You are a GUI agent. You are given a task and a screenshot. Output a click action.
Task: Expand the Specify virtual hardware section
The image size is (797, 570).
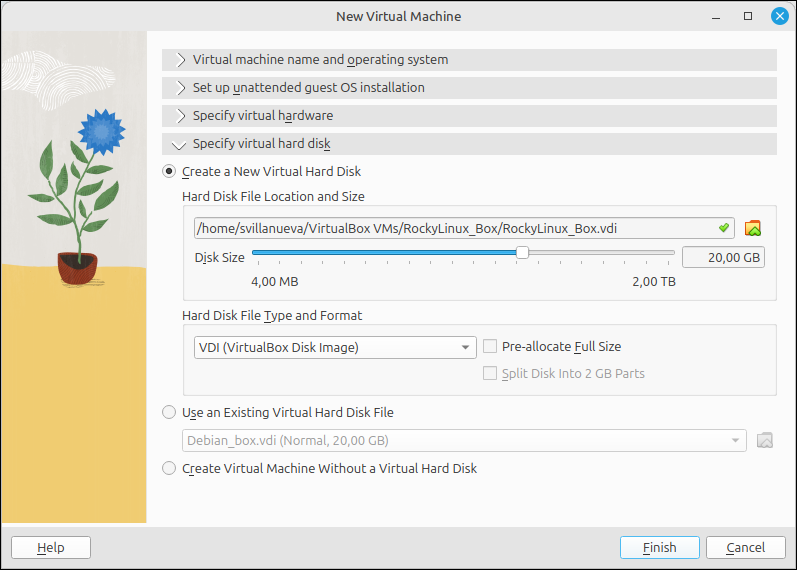469,115
